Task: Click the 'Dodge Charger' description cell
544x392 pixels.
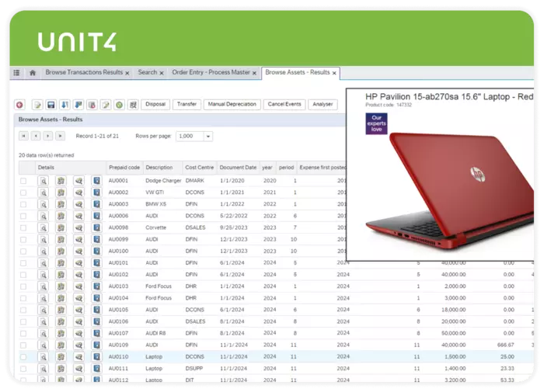Action: (x=163, y=181)
